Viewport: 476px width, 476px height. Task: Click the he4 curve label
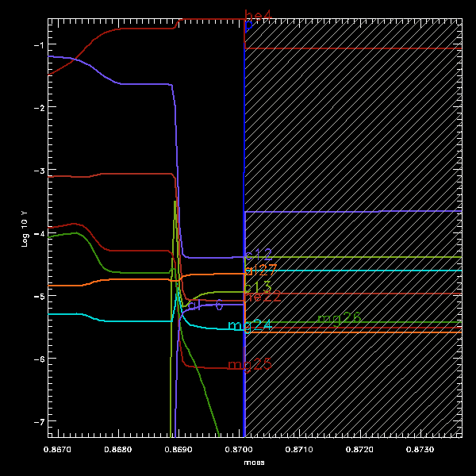259,15
